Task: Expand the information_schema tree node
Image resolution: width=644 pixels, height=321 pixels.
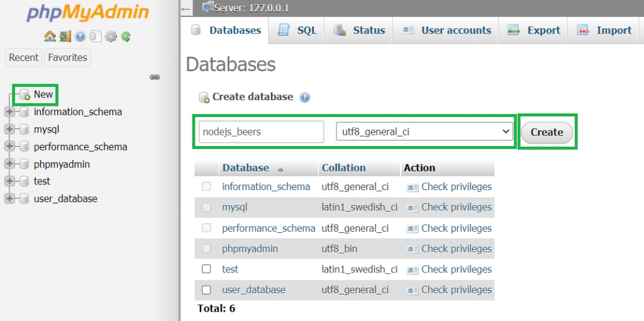Action: tap(9, 111)
